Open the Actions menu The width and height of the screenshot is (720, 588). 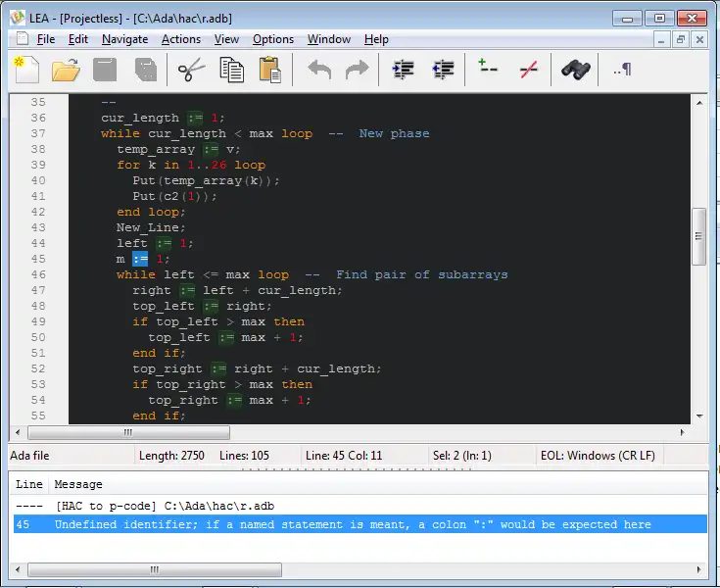point(180,39)
